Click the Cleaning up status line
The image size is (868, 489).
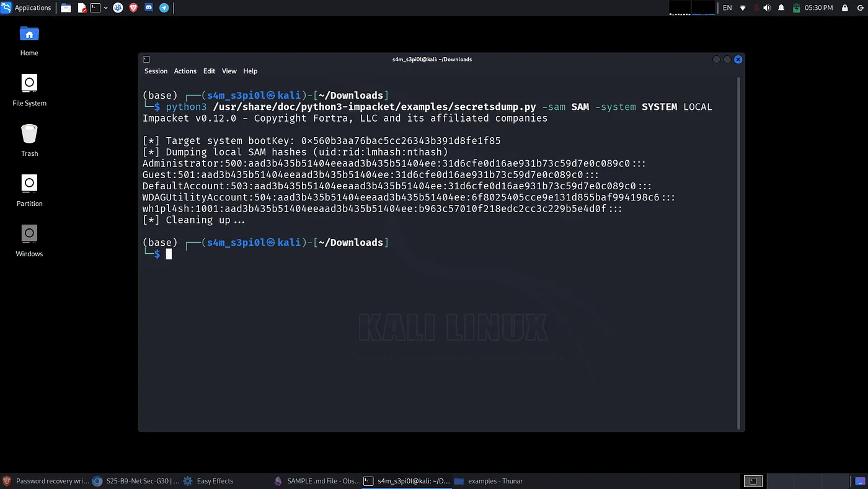[x=193, y=220]
